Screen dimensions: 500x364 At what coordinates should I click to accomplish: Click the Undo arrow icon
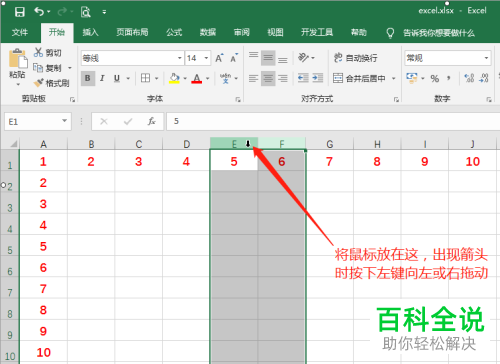[39, 12]
